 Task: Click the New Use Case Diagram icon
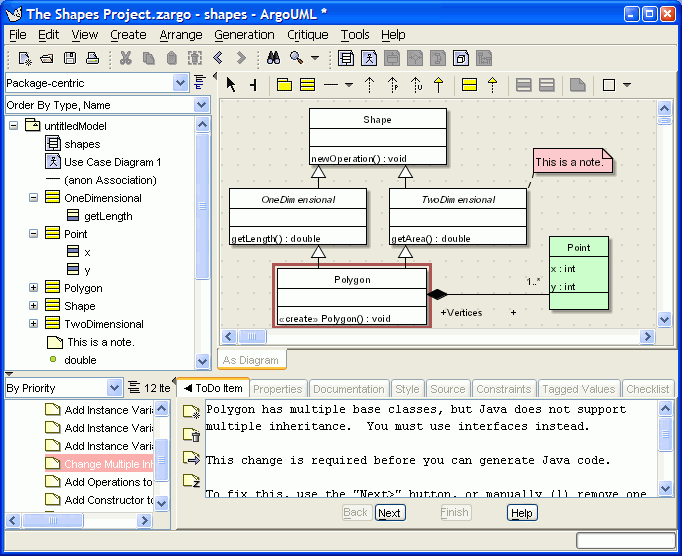tap(369, 58)
